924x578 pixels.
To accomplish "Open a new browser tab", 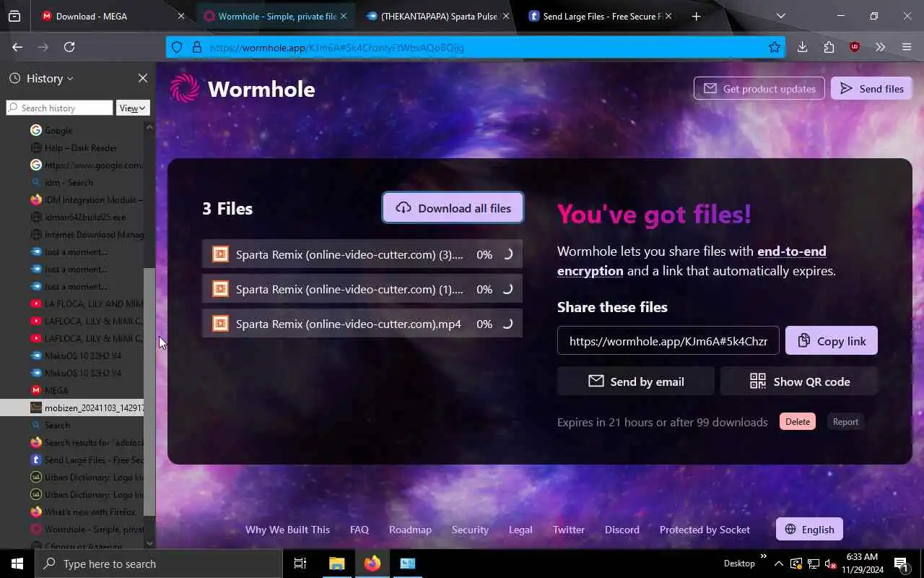I will pyautogui.click(x=696, y=16).
